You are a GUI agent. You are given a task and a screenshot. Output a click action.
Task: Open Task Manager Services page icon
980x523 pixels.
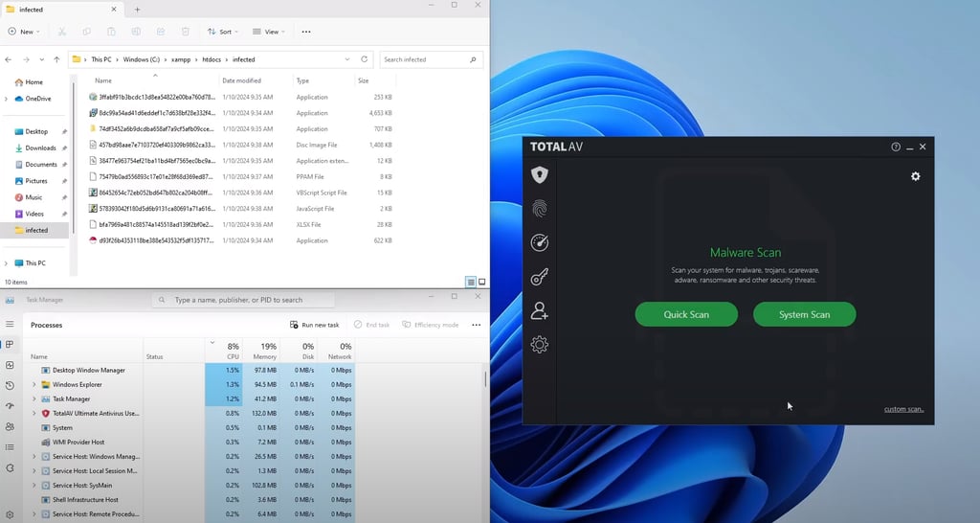[x=10, y=468]
